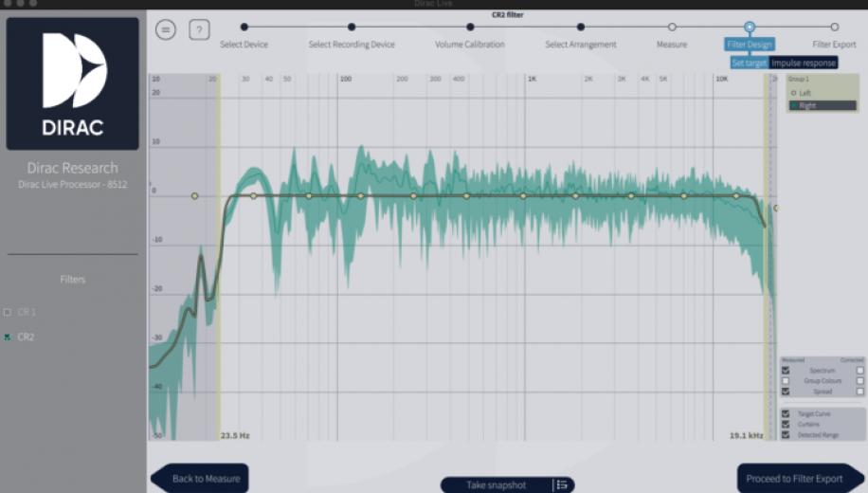
Task: Switch to the Impulse response tab
Action: [x=804, y=63]
